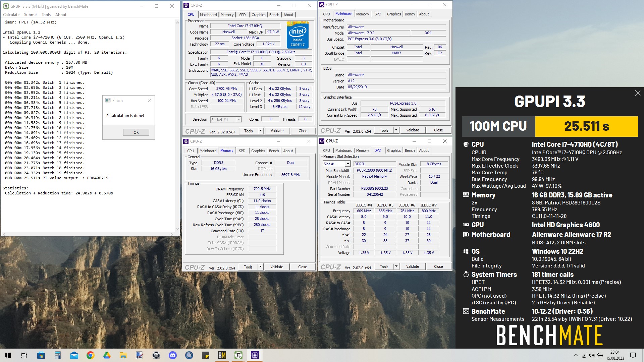Open the volume control in tray

pyautogui.click(x=592, y=355)
